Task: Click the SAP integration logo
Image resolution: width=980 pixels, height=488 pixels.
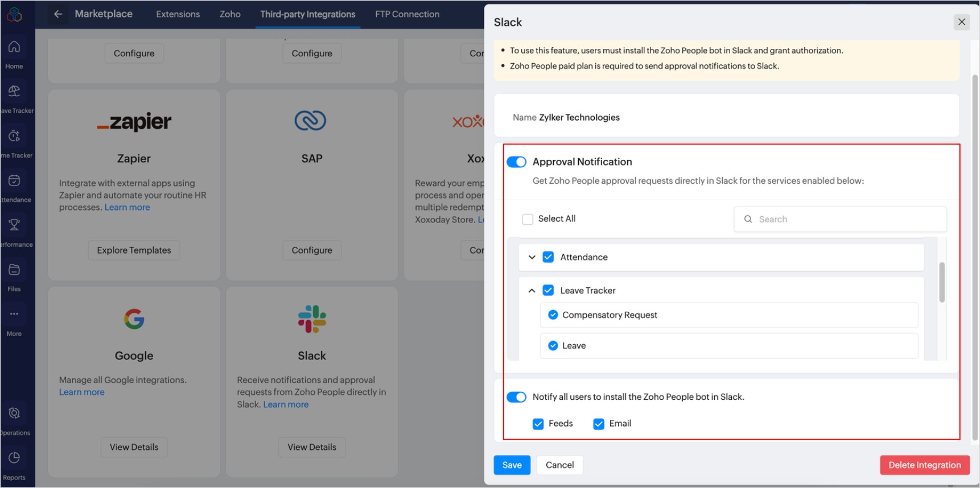Action: pyautogui.click(x=311, y=121)
